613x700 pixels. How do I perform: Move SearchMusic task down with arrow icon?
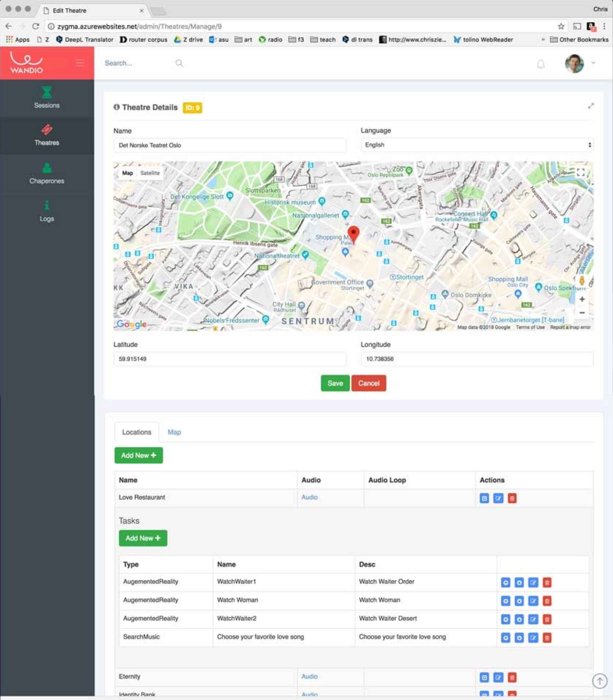[519, 638]
